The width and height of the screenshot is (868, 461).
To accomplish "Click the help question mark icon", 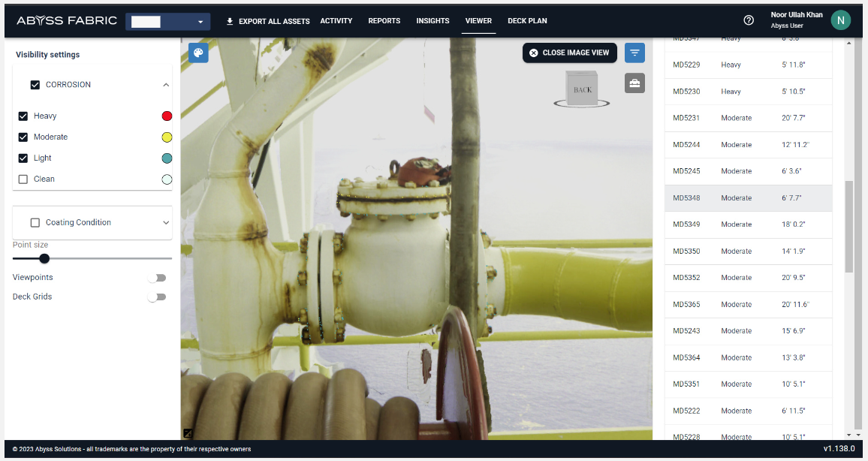I will [748, 20].
